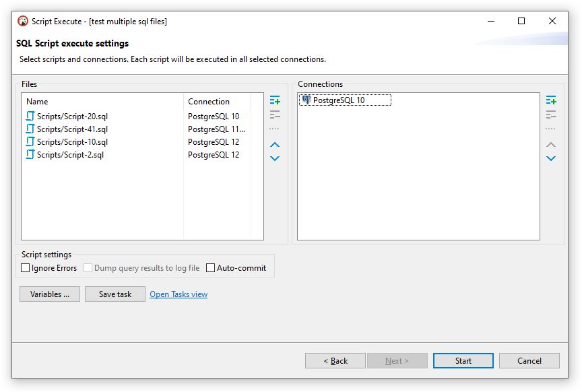Select the Scripts/Script-41.sql row
Screen dimensions: 582x392
77,129
